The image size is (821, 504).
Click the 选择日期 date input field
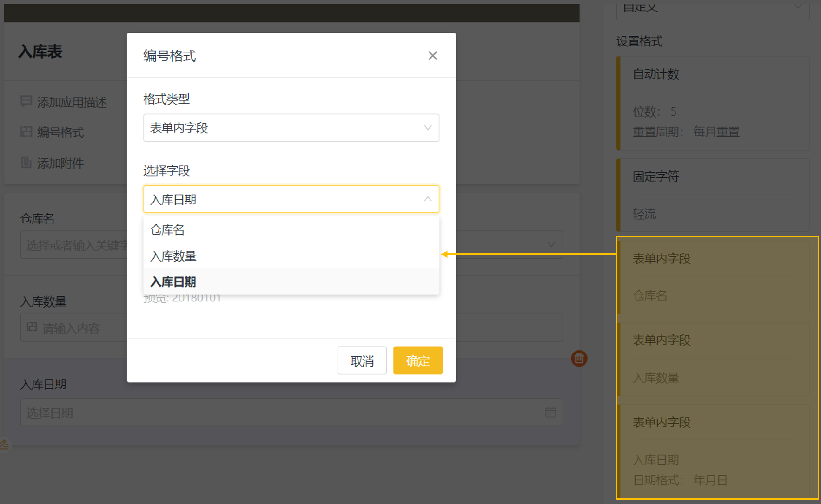coord(291,412)
